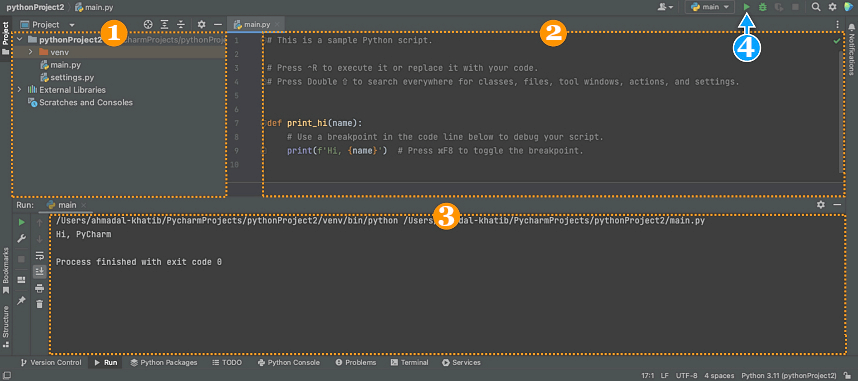Click the JetBrains Toolbox colorful icon
This screenshot has height=381, width=858.
point(849,7)
